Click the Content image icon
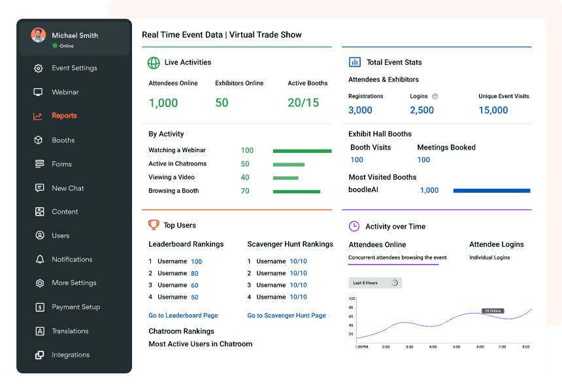Viewport: 562px width, 392px height. click(39, 212)
